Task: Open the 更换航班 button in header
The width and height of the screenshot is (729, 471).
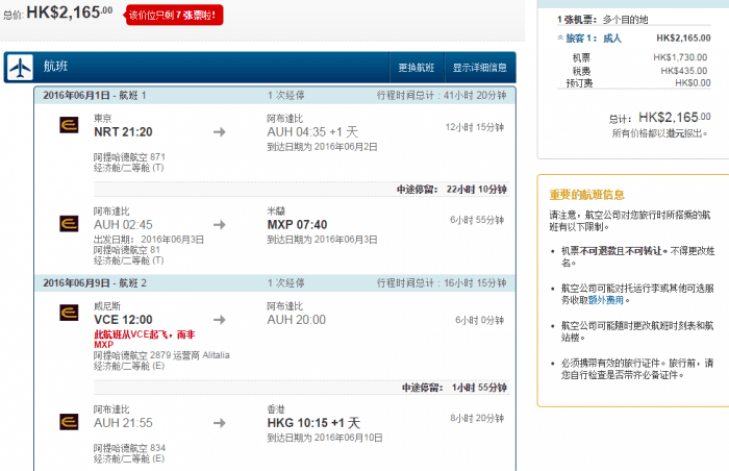Action: (417, 67)
